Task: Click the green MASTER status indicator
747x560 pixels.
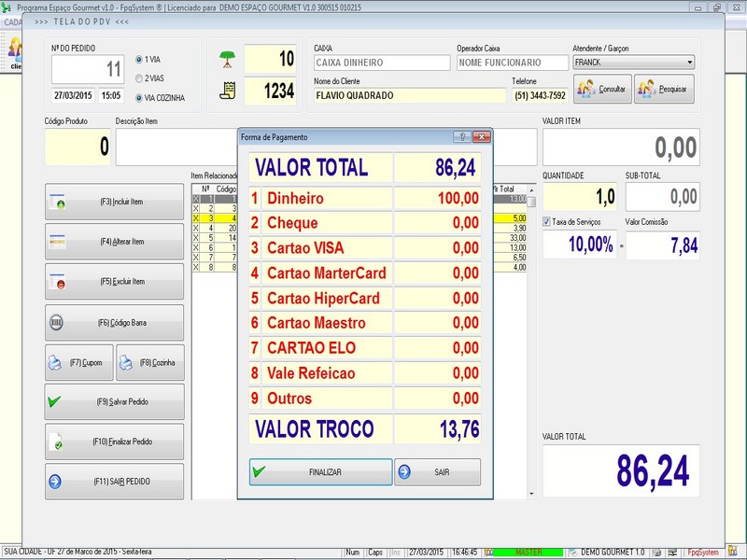Action: click(528, 553)
